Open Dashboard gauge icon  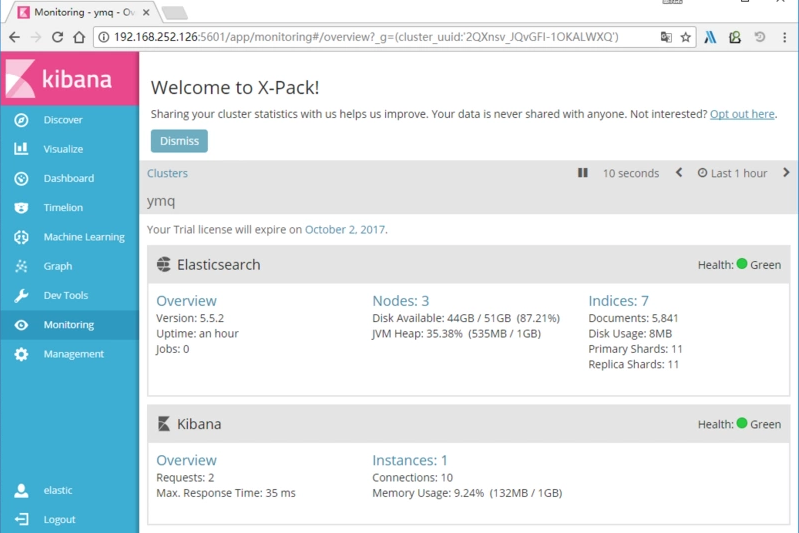[21, 178]
